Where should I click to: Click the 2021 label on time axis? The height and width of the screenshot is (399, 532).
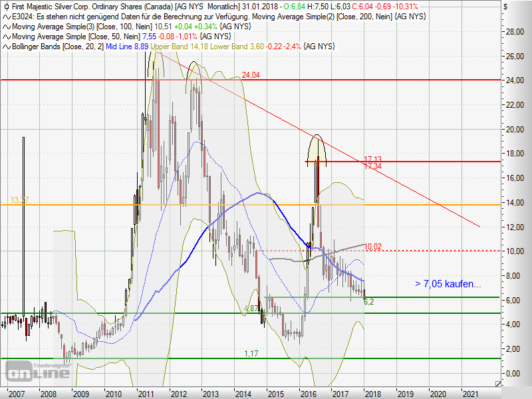470,394
